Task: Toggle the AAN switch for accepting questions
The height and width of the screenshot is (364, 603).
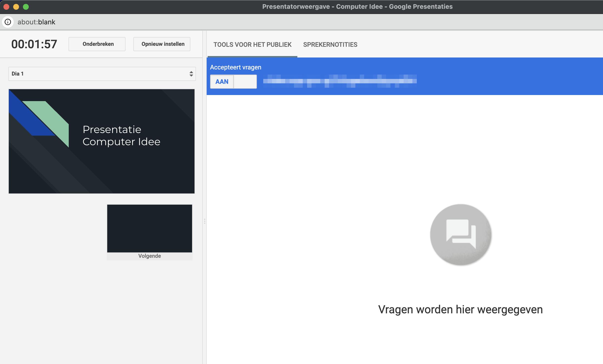Action: pyautogui.click(x=222, y=81)
